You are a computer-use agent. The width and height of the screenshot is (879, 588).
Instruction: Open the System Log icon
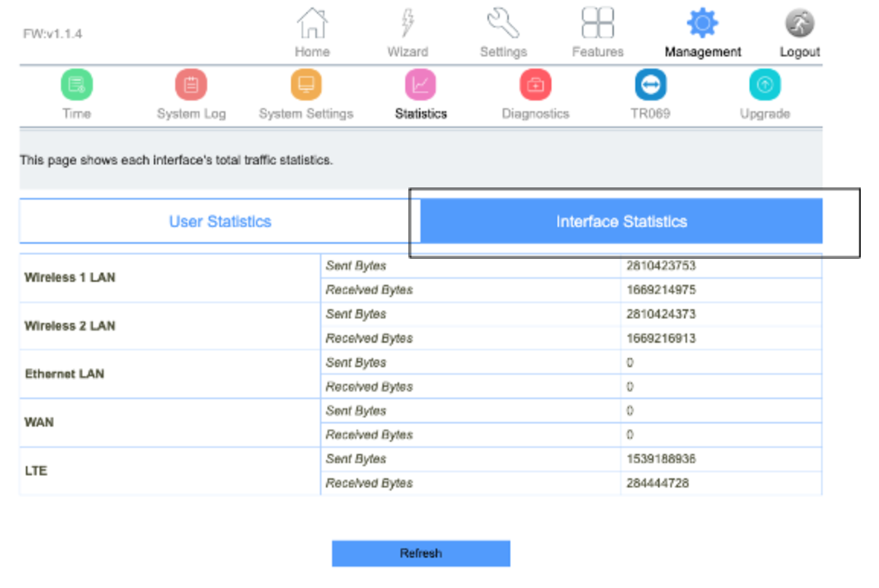click(x=191, y=85)
